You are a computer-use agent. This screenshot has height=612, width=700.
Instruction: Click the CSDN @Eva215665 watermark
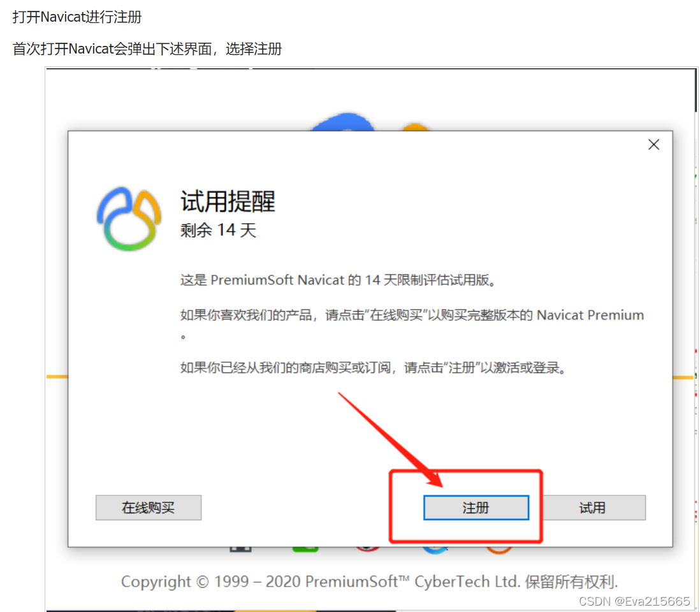point(634,601)
